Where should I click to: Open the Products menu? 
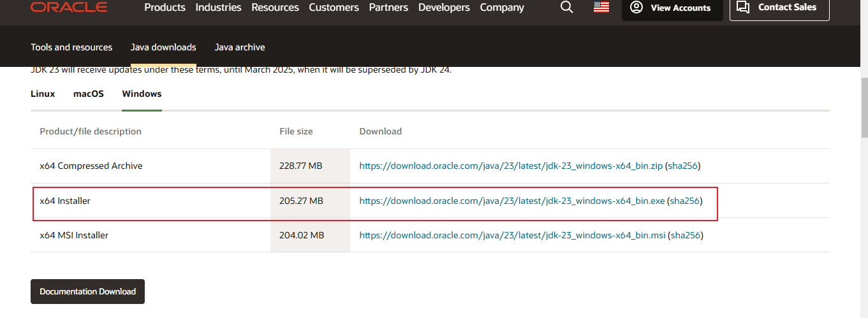click(x=165, y=8)
